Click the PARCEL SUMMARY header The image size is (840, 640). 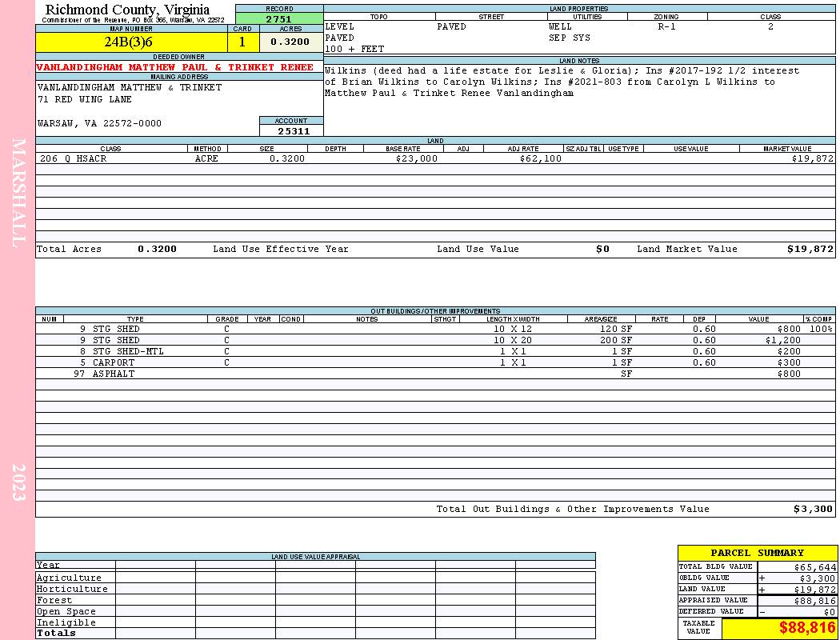point(757,553)
